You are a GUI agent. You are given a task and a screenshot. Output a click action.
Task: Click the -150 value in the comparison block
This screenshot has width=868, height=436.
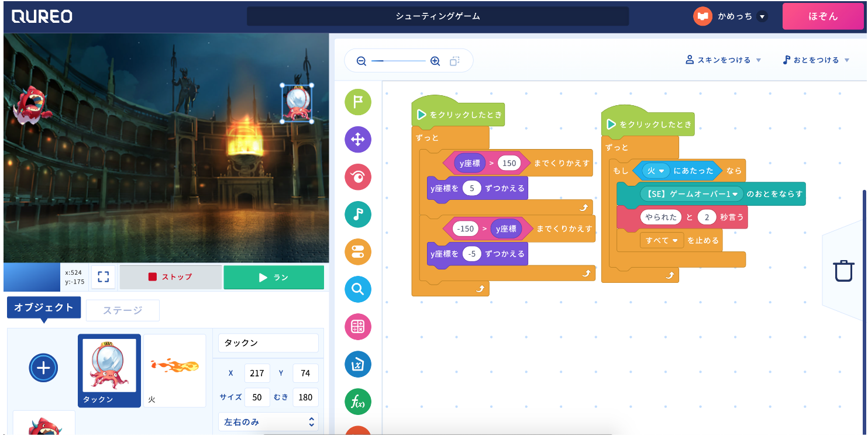[465, 229]
